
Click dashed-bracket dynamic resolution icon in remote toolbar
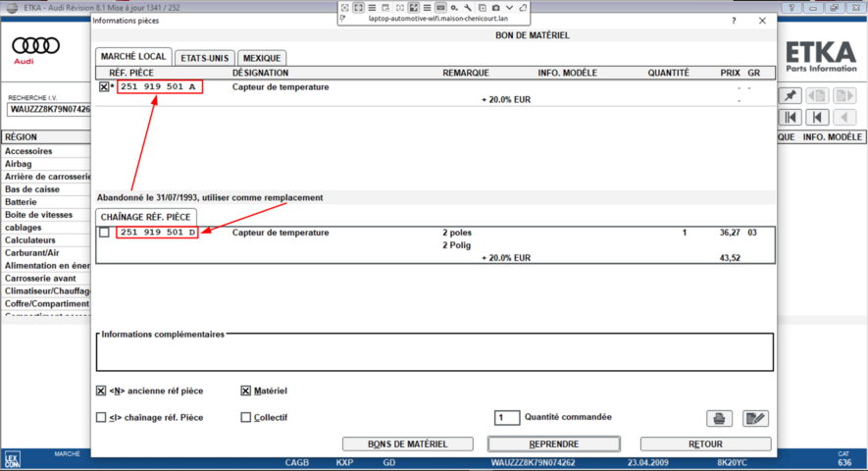(400, 8)
